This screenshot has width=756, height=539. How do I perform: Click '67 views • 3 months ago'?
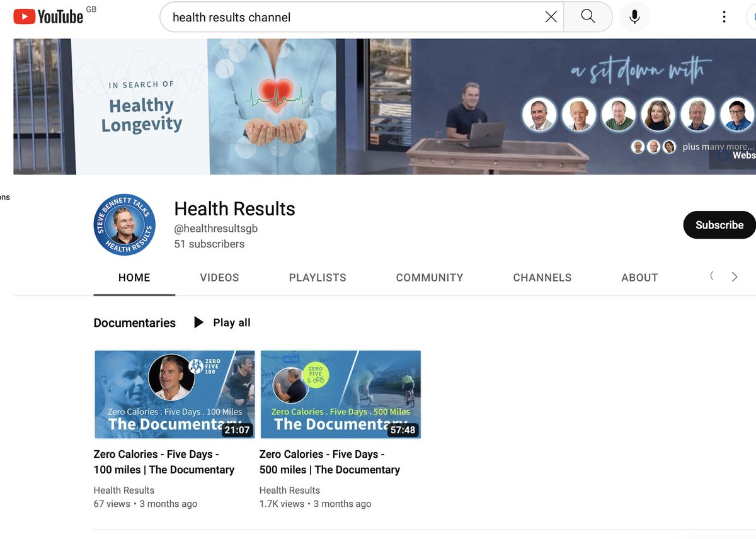(x=146, y=504)
